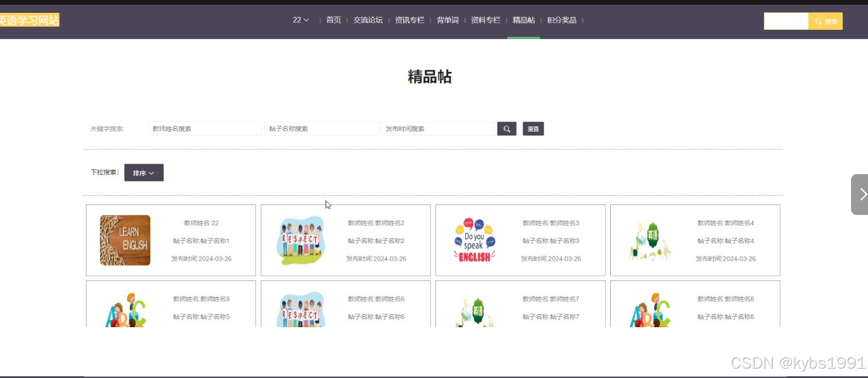This screenshot has width=868, height=378.
Task: Click the magnifier search icon button
Action: point(507,129)
